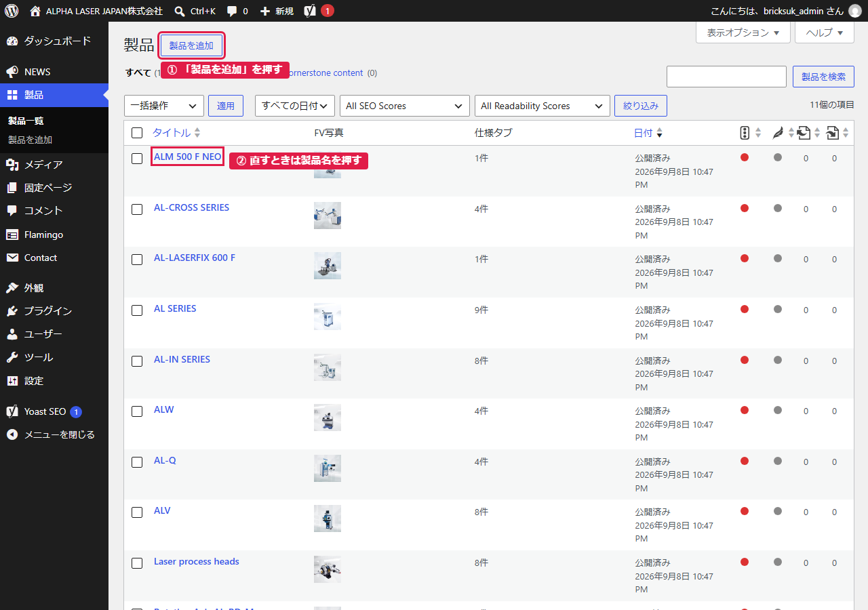The height and width of the screenshot is (610, 868).
Task: Click the 製品を検索 button
Action: pos(823,77)
